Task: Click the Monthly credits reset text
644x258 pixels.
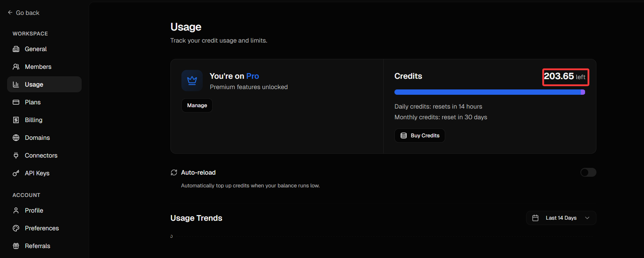Action: [441, 117]
